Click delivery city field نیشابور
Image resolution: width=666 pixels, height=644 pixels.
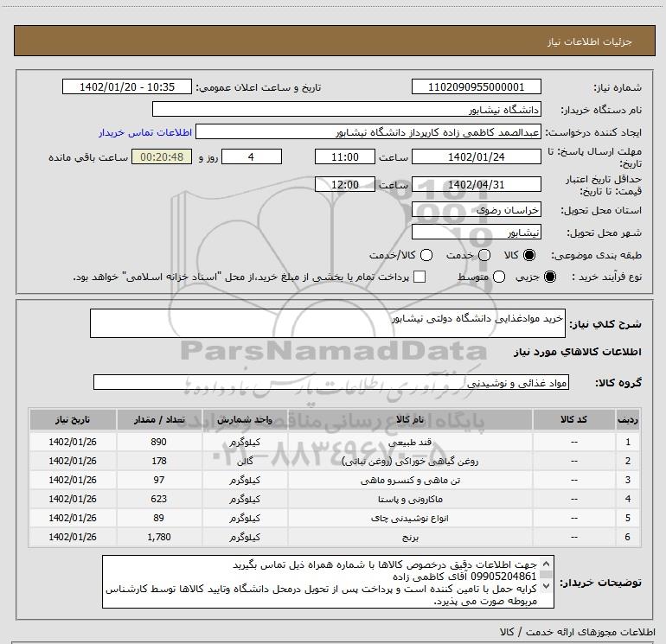pos(476,232)
